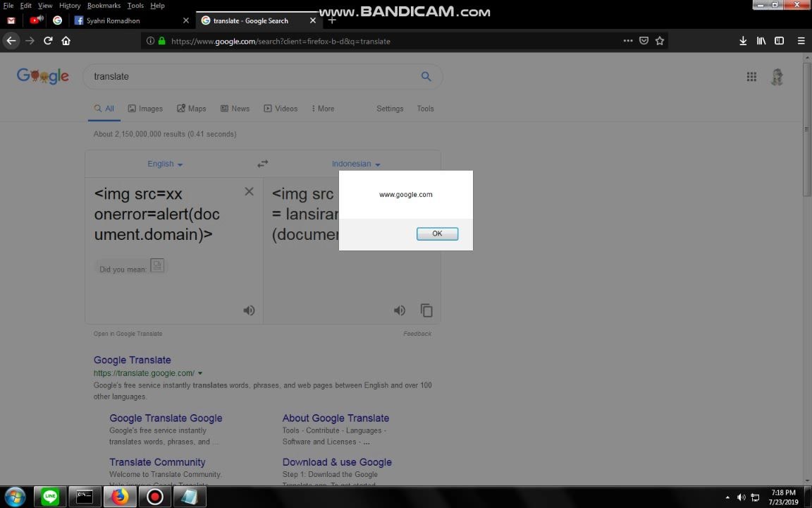The image size is (812, 508).
Task: Select the All results tab
Action: pyautogui.click(x=104, y=109)
